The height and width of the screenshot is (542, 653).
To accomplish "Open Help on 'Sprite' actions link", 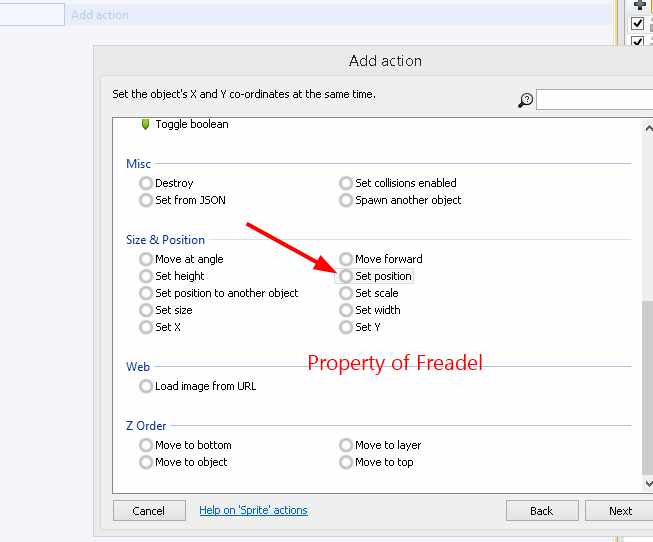I will 253,510.
